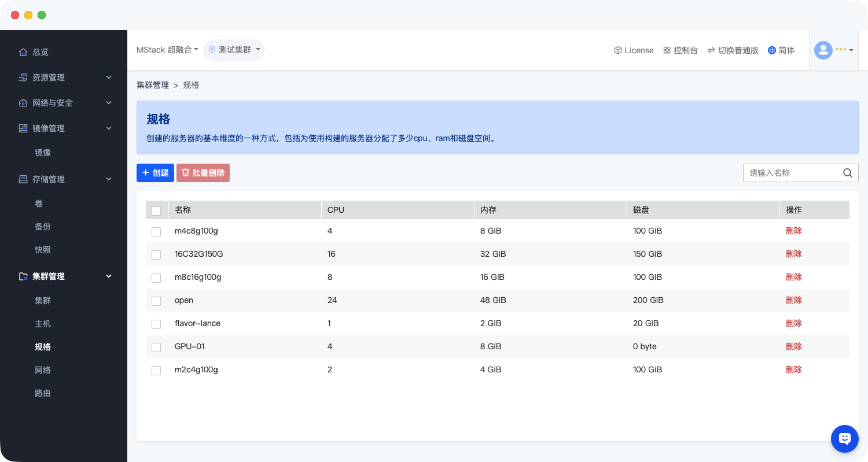Open the 快照 sidebar menu item
The image size is (868, 462).
(43, 250)
